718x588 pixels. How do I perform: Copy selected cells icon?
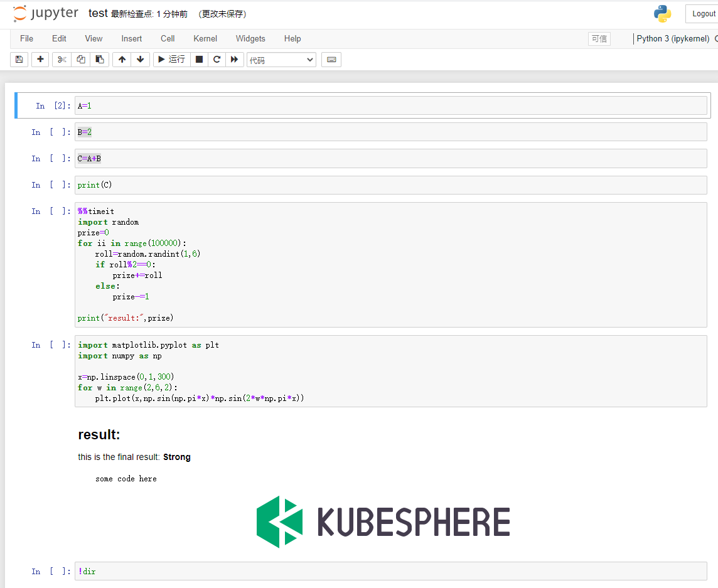80,60
